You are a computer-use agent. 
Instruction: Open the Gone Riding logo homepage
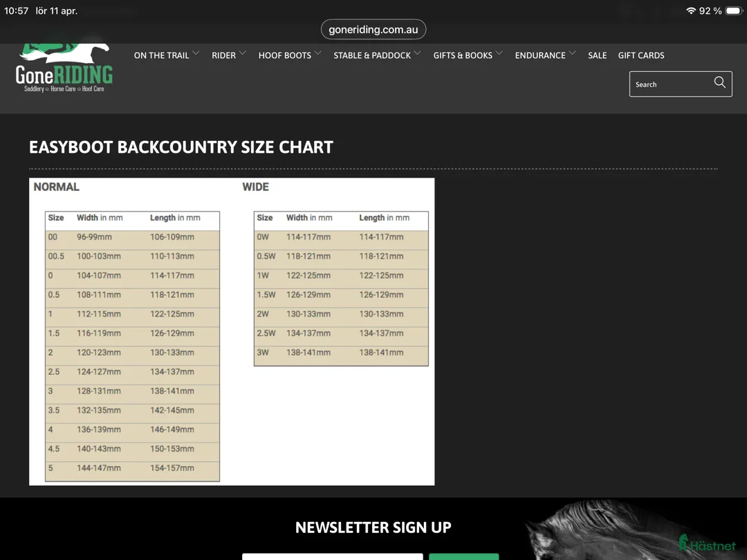(64, 70)
